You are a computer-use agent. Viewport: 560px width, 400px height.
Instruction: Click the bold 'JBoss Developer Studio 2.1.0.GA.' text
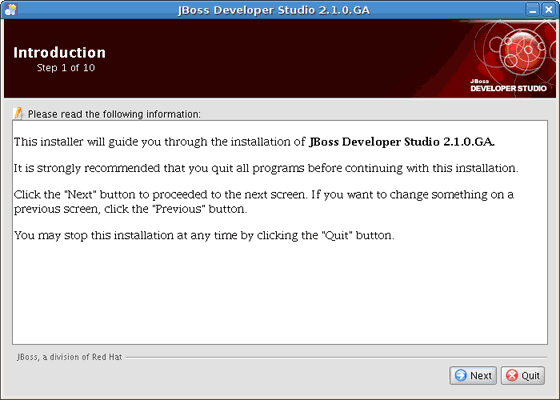402,142
